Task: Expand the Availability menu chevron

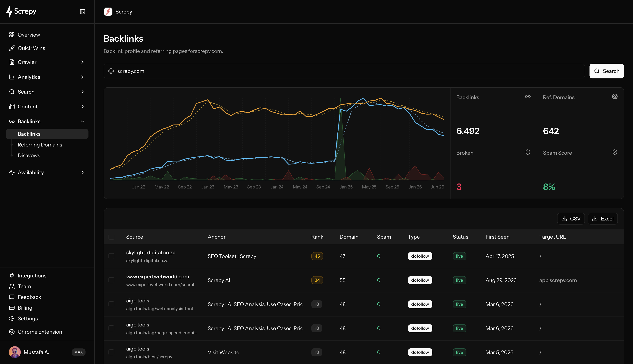Action: tap(83, 172)
